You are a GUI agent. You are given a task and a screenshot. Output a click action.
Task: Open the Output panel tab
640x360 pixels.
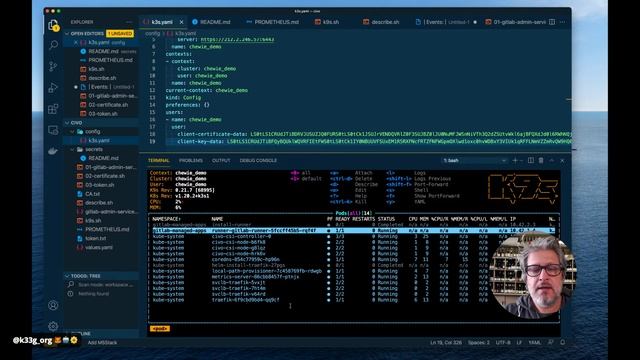coord(221,160)
